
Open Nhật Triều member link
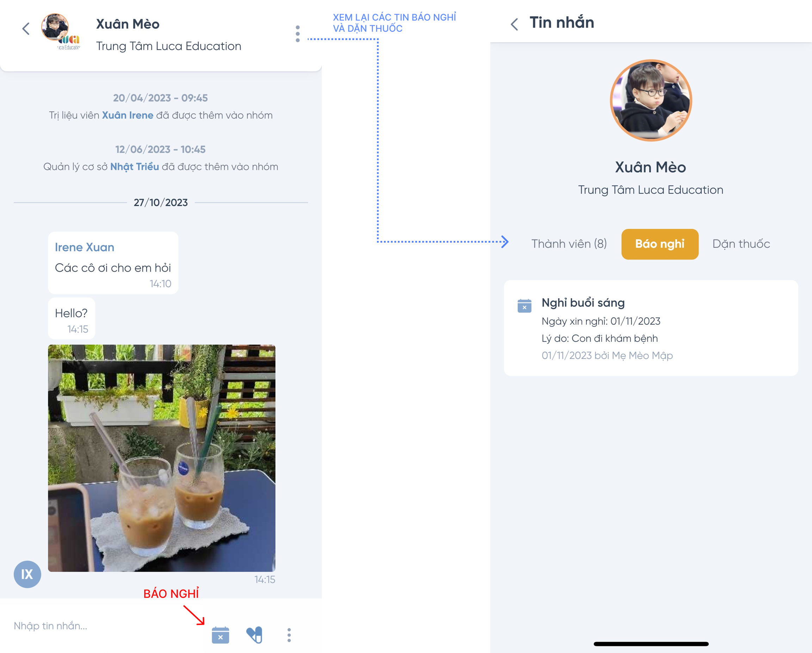(x=135, y=167)
